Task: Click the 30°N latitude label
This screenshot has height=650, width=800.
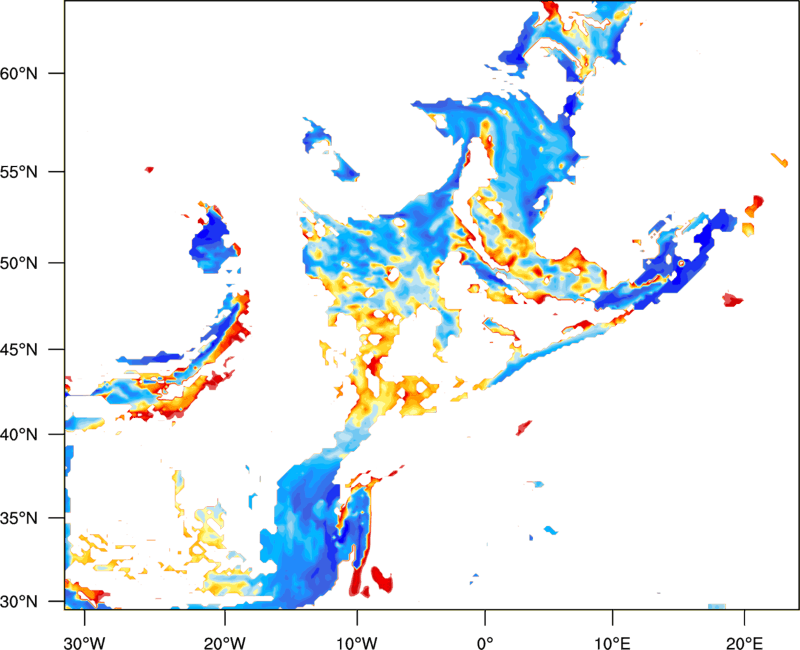Action: point(19,602)
